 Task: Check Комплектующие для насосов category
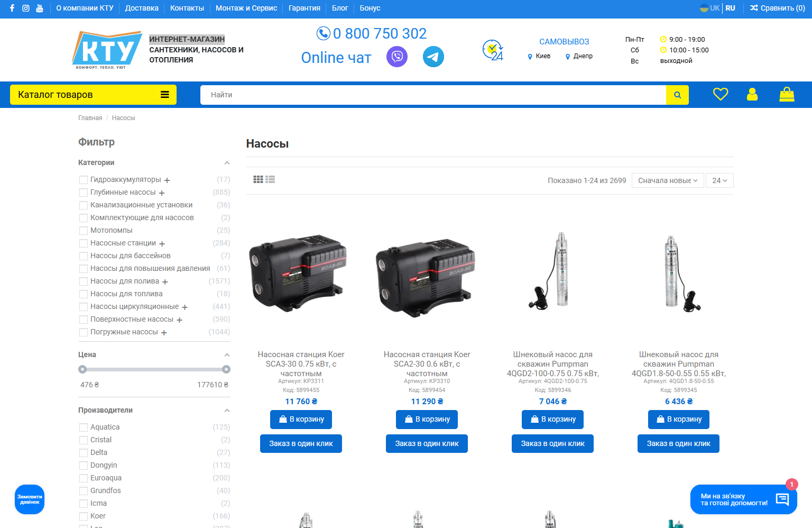83,218
